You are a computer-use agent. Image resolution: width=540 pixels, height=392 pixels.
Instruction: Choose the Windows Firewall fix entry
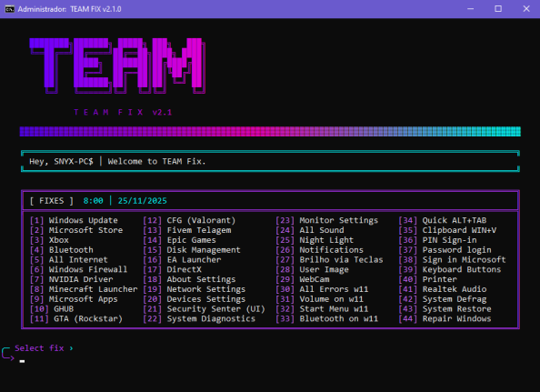(78, 269)
